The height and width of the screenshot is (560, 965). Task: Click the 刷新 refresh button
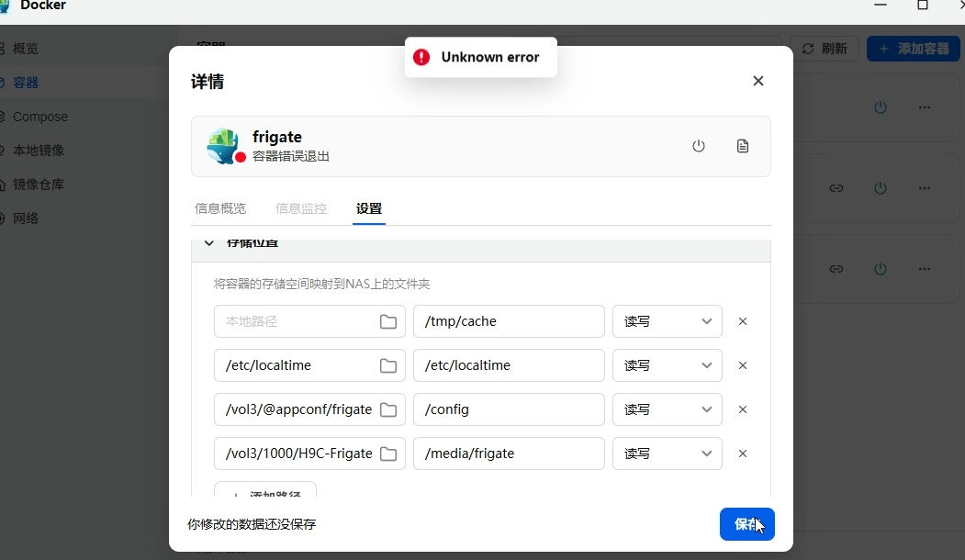click(x=825, y=49)
